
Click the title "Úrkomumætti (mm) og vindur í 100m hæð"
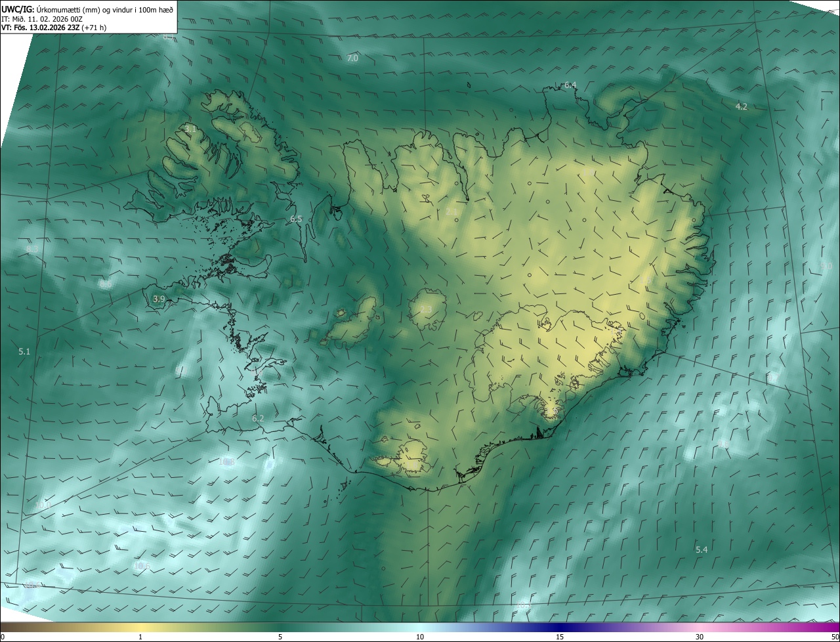point(105,9)
